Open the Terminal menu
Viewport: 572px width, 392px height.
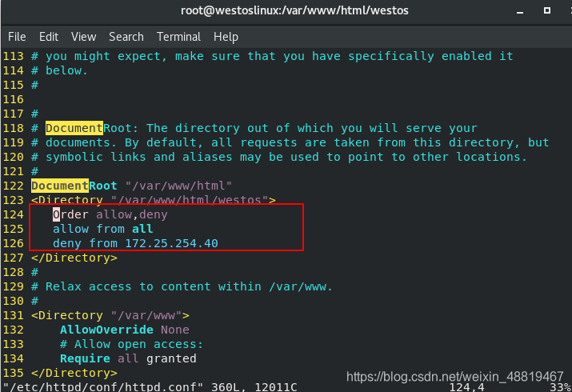click(178, 37)
